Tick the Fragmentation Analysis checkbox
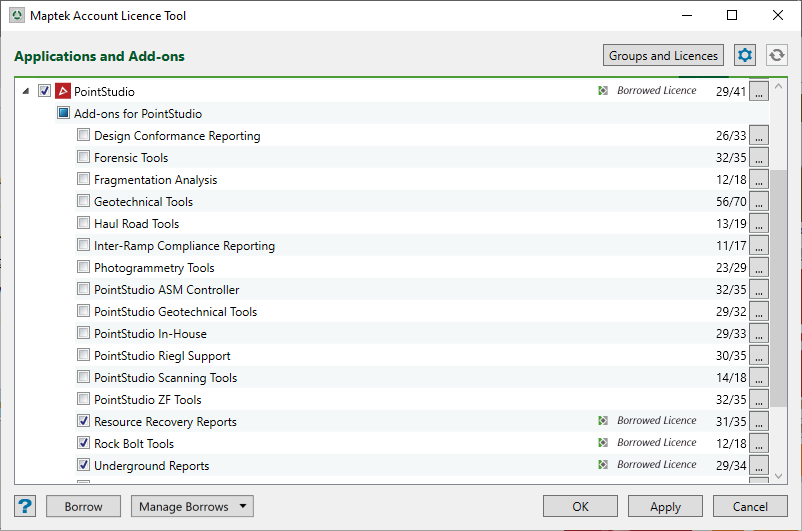Viewport: 802px width, 531px height. 83,179
